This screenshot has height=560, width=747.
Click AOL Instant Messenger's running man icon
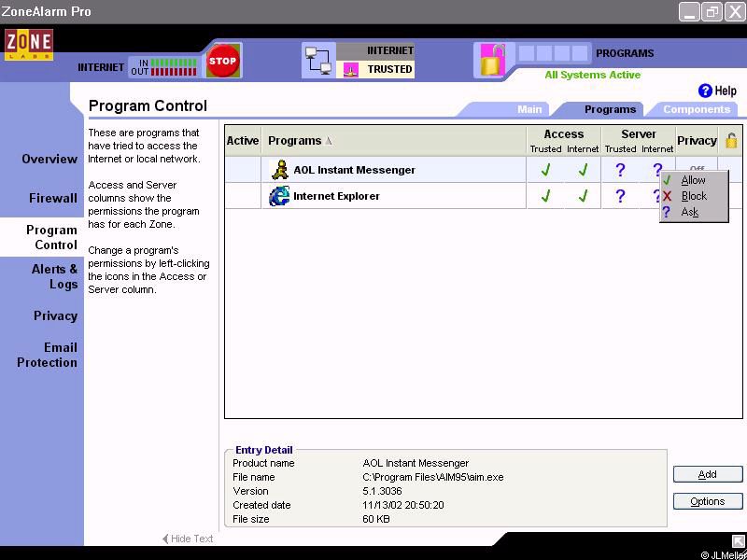tap(279, 170)
